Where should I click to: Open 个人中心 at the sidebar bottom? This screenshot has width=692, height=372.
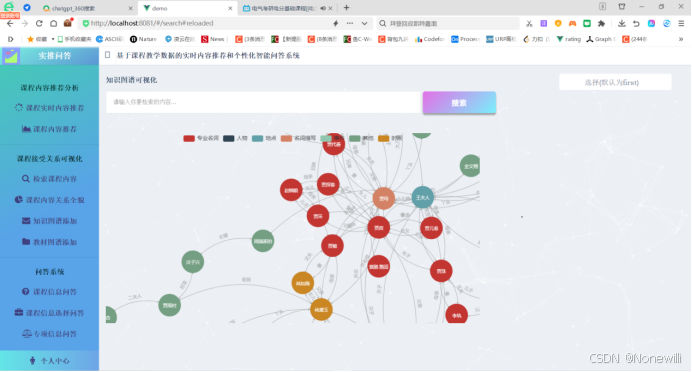point(49,361)
